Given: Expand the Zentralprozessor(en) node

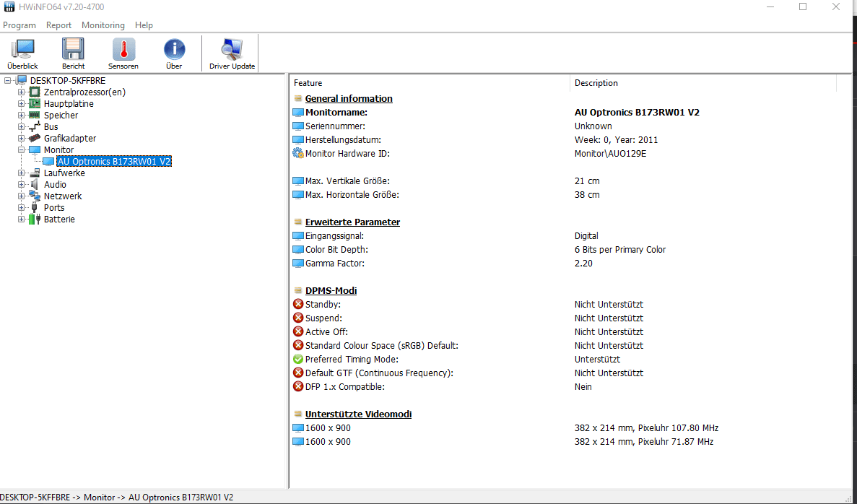Looking at the screenshot, I should point(22,92).
